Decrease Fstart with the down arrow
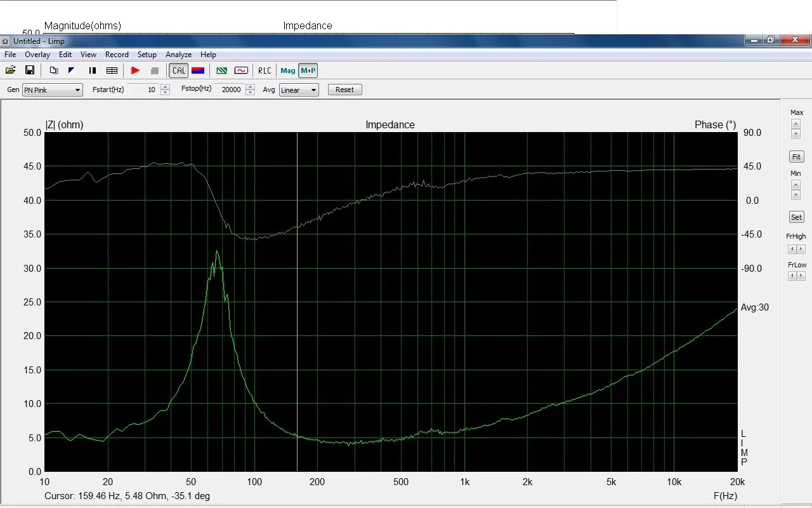Image resolution: width=812 pixels, height=508 pixels. pos(166,93)
